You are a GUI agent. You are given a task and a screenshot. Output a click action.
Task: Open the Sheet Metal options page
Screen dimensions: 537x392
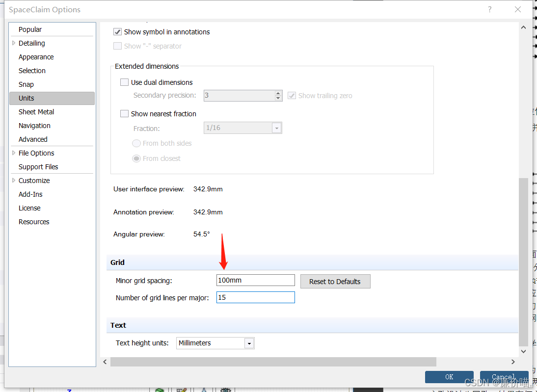(x=36, y=112)
